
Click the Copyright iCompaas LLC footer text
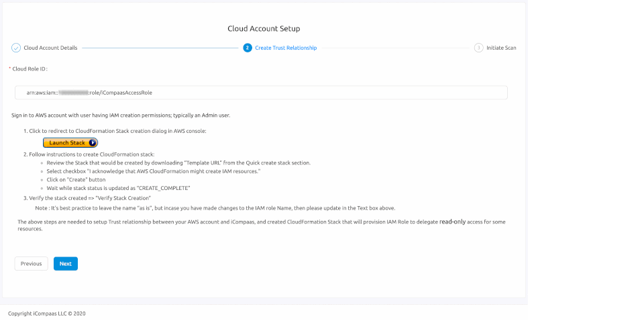click(47, 314)
